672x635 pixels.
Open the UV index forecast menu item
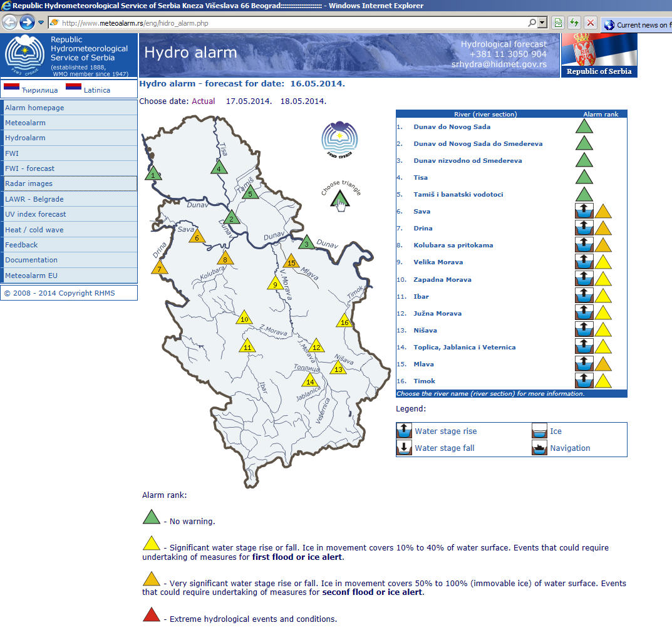click(36, 214)
